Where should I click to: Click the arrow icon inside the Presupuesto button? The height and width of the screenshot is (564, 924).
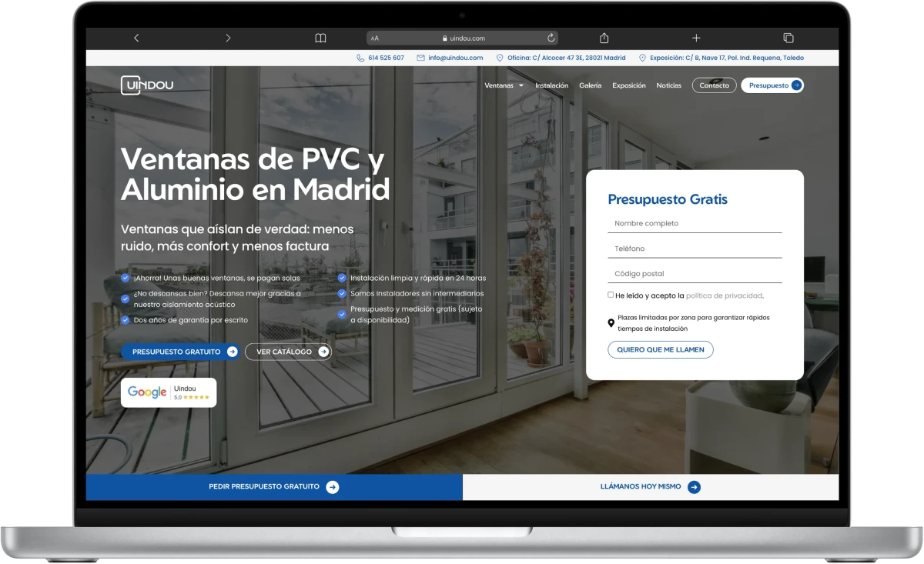(x=796, y=85)
